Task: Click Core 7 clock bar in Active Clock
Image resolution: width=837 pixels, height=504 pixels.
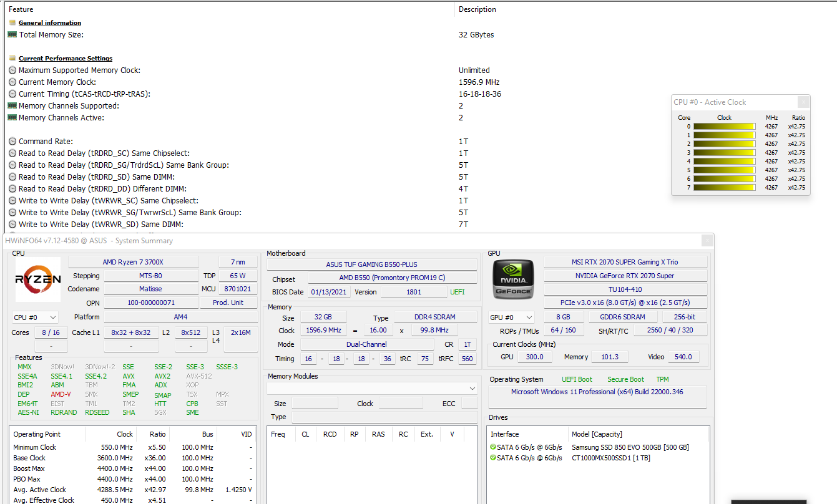Action: pyautogui.click(x=724, y=188)
